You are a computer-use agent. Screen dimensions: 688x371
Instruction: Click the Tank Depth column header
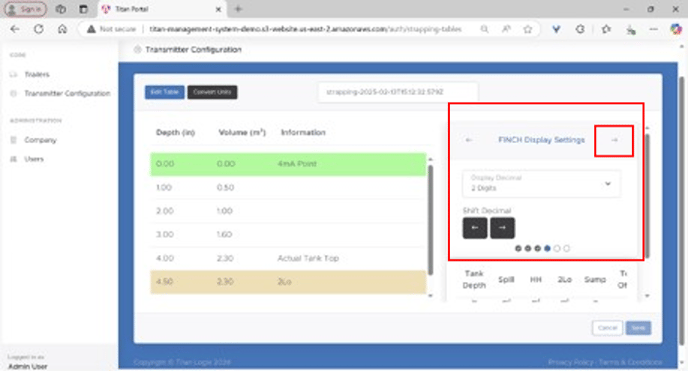coord(474,279)
